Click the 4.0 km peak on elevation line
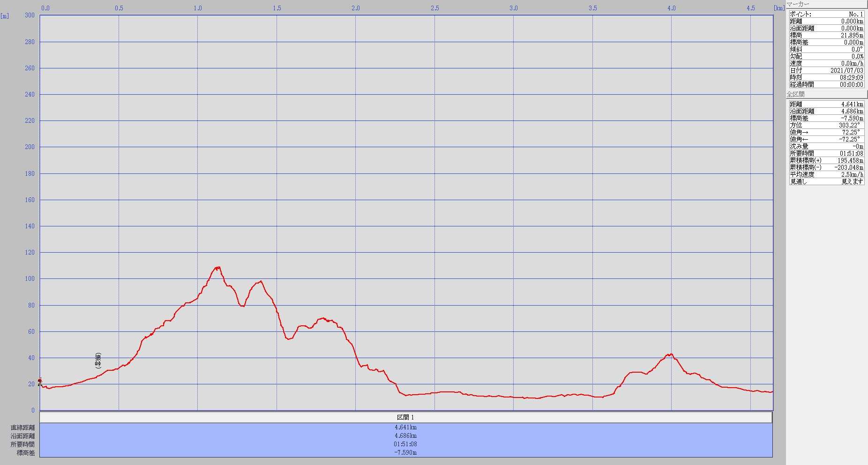 pyautogui.click(x=671, y=355)
